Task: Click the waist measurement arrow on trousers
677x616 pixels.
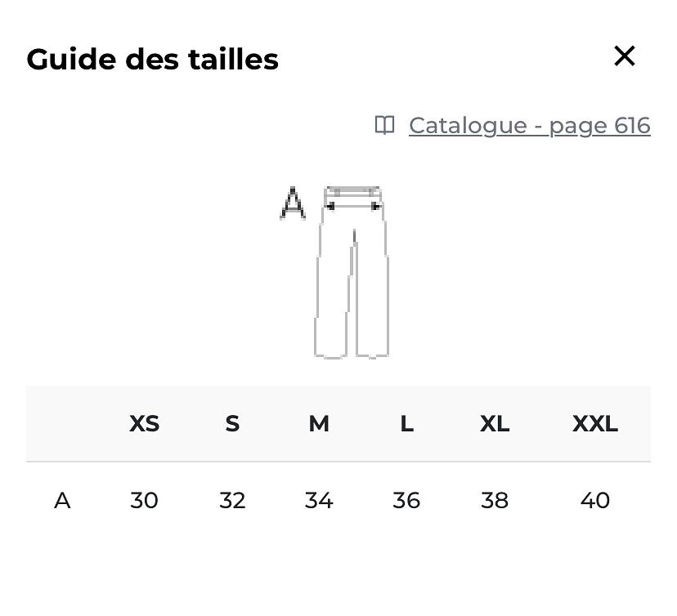Action: pos(352,207)
